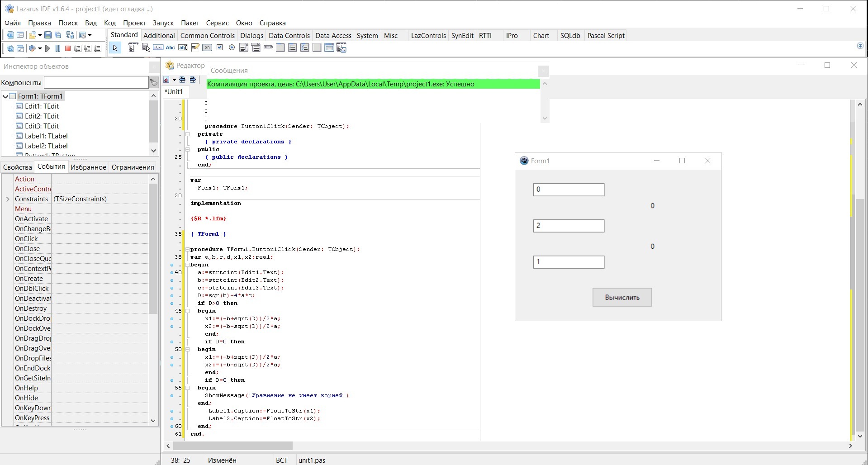Click the OnCreate event row
Screen dimensions: 868x465
click(81, 279)
